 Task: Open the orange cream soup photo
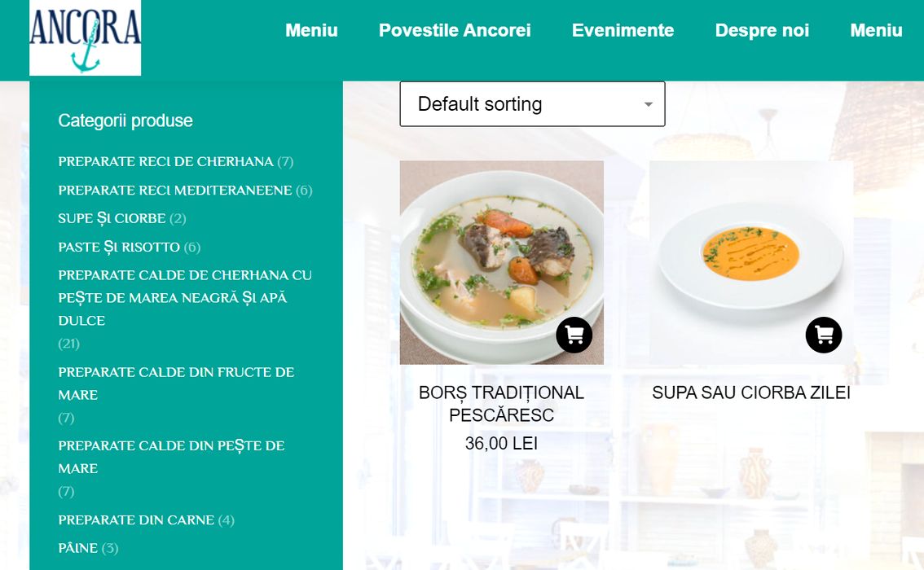tap(751, 263)
